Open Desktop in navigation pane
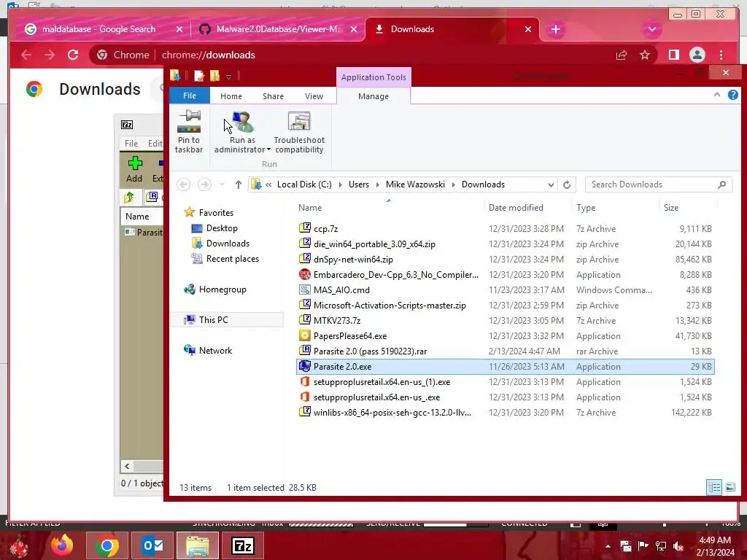Image resolution: width=747 pixels, height=560 pixels. [x=222, y=228]
